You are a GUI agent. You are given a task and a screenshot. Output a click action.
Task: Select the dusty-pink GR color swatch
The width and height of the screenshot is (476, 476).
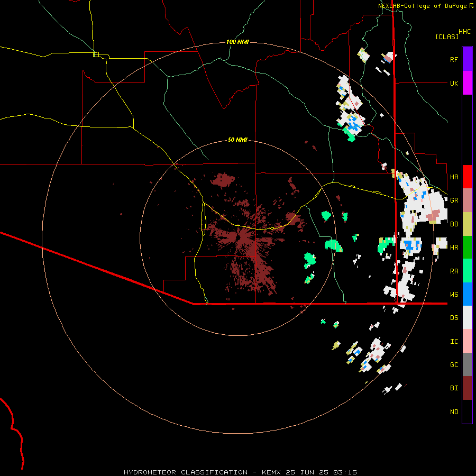pyautogui.click(x=467, y=200)
